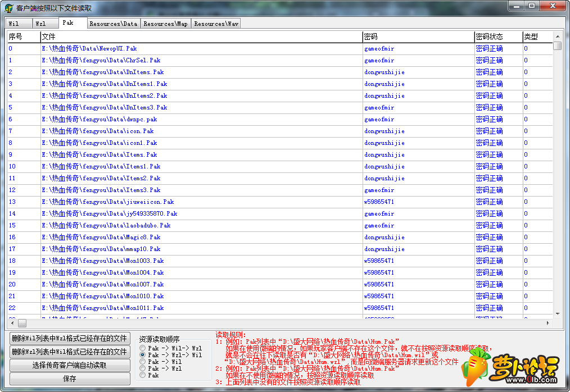Viewport: 570px width, 392px height.
Task: Minimize the window
Action: coord(516,6)
